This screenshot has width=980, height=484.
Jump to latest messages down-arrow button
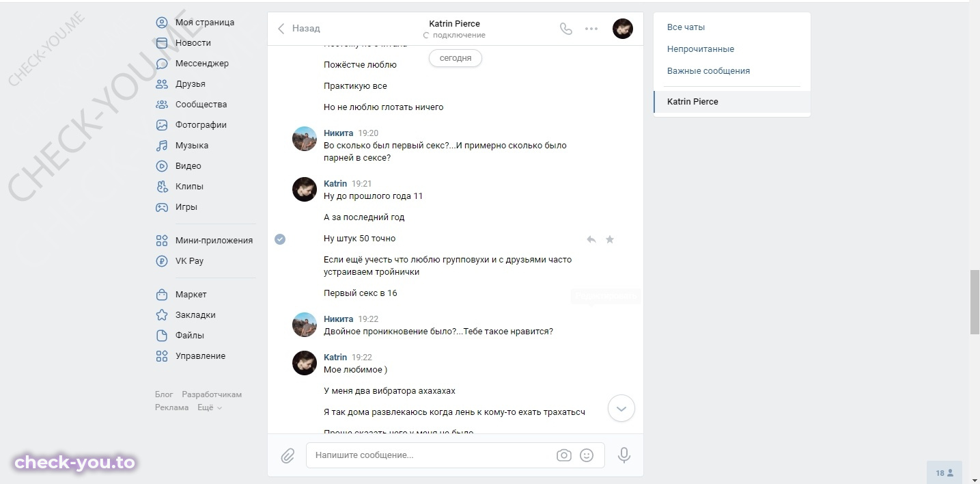tap(621, 409)
